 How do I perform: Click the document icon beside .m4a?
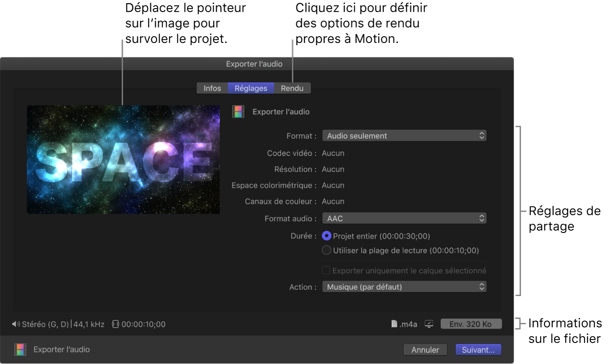click(394, 324)
